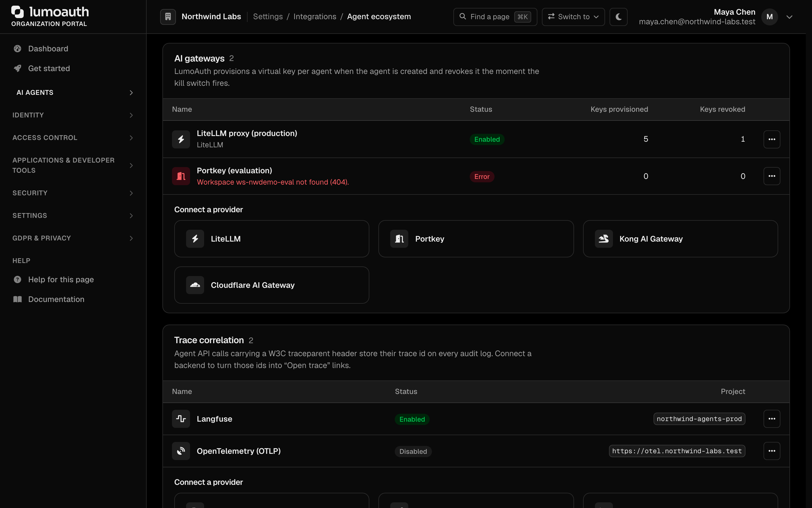Click the Help for this page question icon
Screen dimensions: 812x508
17,279
